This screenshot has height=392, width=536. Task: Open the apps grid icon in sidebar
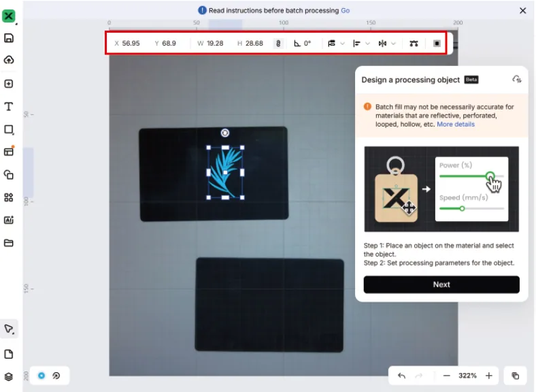[9, 197]
